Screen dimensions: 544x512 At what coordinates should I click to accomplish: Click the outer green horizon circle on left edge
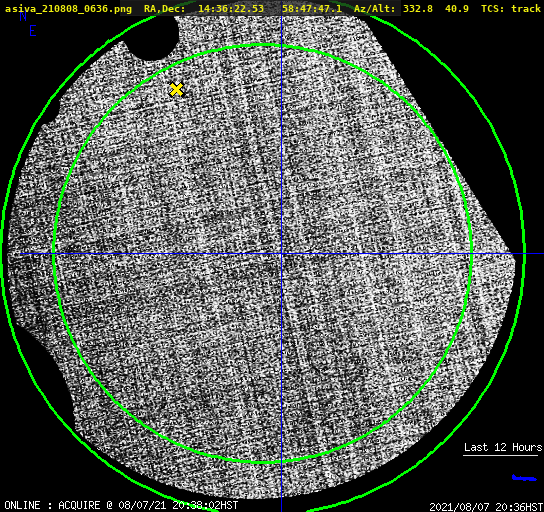[3, 253]
